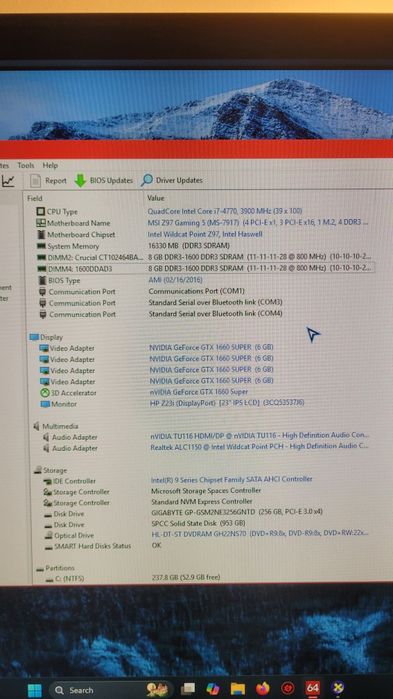Viewport: 393px width, 699px height.
Task: Click the green BIOS Updates arrow icon
Action: (80, 181)
